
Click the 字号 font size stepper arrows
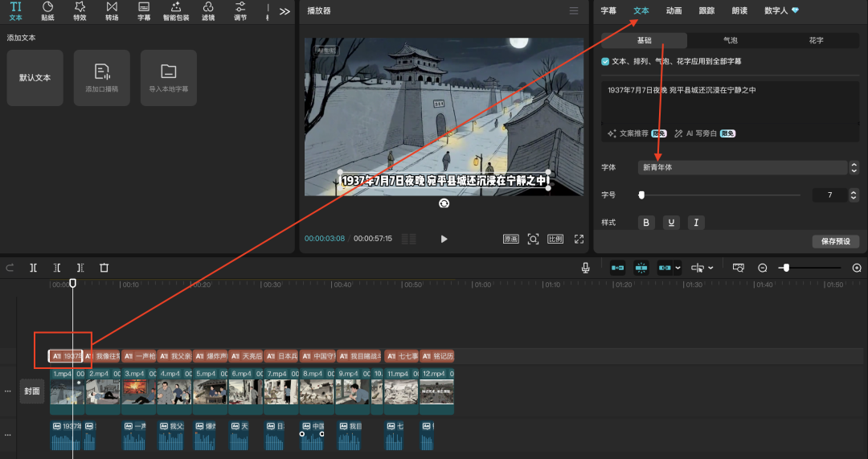coord(853,195)
